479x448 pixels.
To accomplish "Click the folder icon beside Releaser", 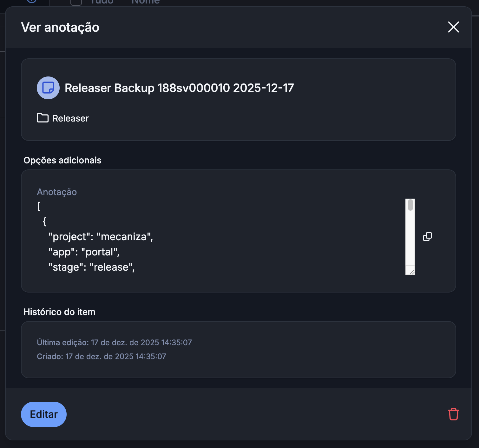I will 42,118.
